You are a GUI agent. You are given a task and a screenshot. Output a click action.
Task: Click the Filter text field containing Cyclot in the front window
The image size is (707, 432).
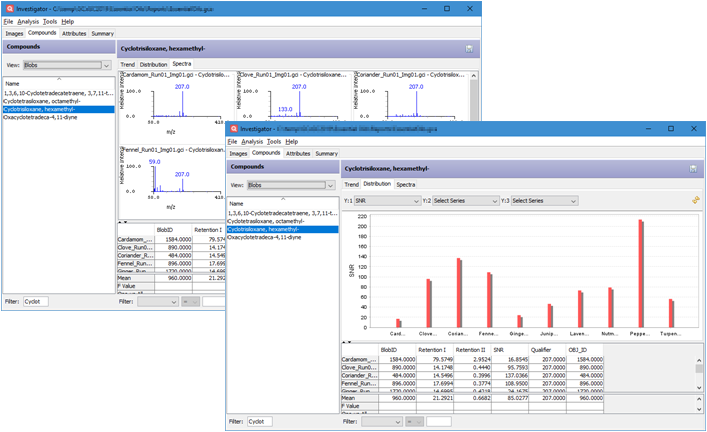259,422
